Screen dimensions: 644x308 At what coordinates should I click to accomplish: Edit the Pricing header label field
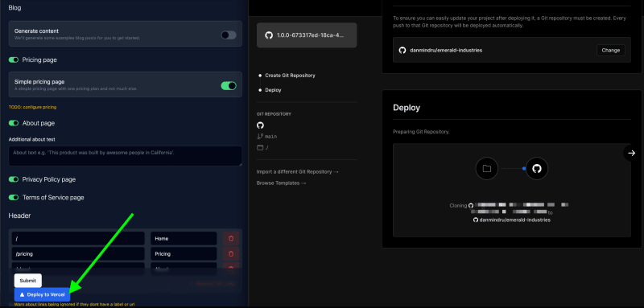[x=184, y=253]
